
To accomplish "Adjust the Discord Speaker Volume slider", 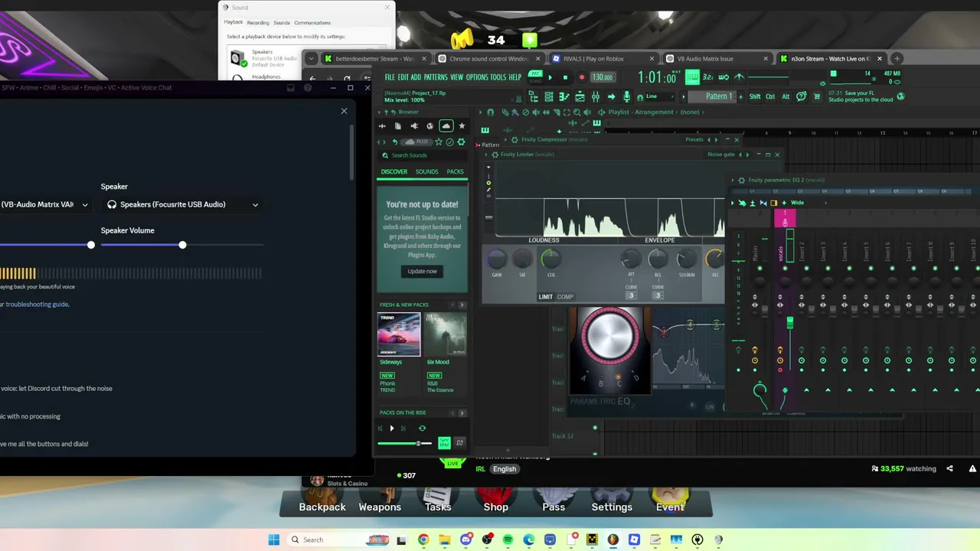I will click(x=182, y=245).
